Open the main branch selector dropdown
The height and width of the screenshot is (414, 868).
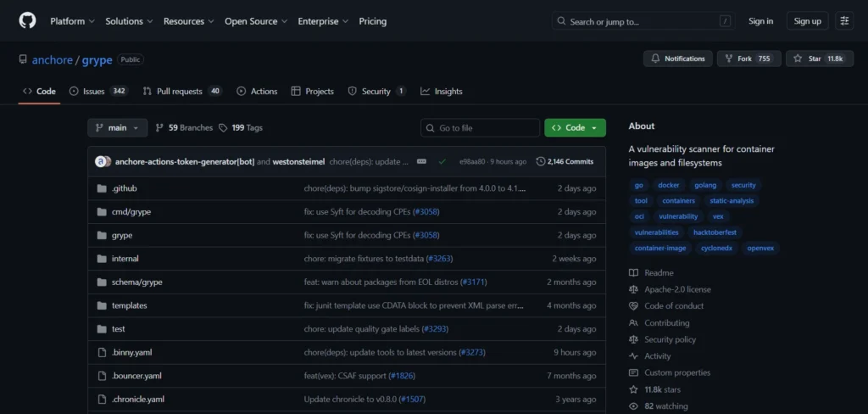[x=117, y=127]
